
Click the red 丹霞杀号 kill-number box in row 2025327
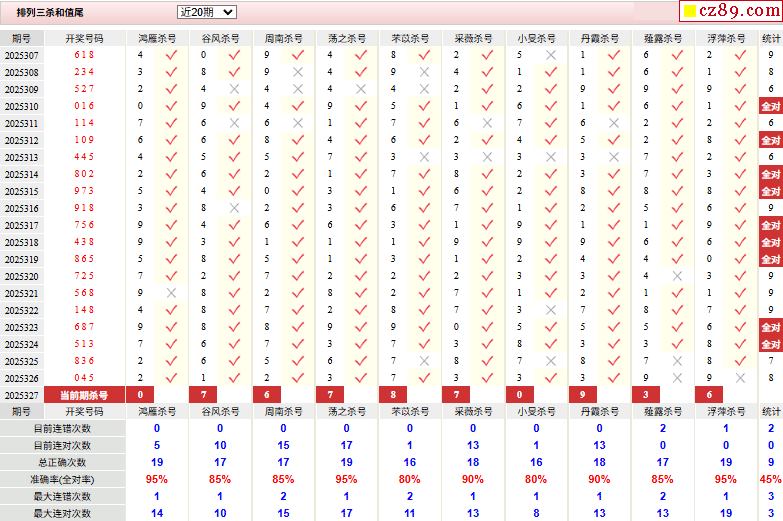582,395
